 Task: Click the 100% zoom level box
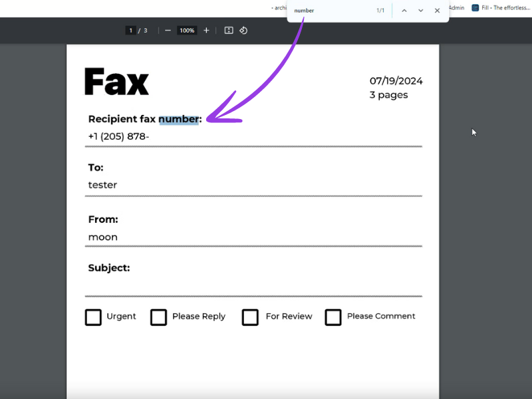[187, 31]
